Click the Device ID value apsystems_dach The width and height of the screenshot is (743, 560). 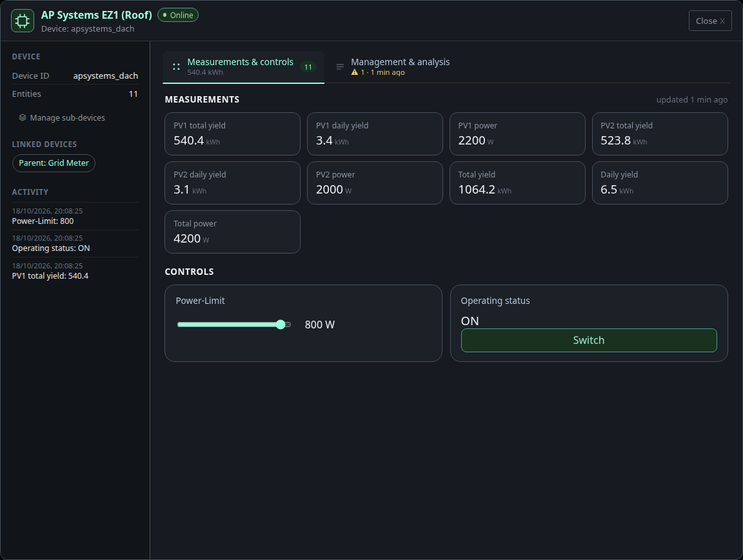click(106, 76)
